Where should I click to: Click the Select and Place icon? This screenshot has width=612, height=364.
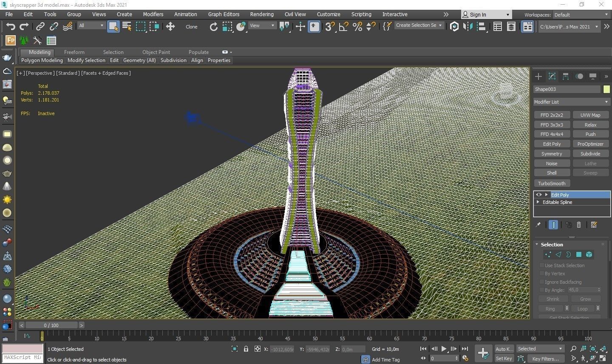(241, 27)
